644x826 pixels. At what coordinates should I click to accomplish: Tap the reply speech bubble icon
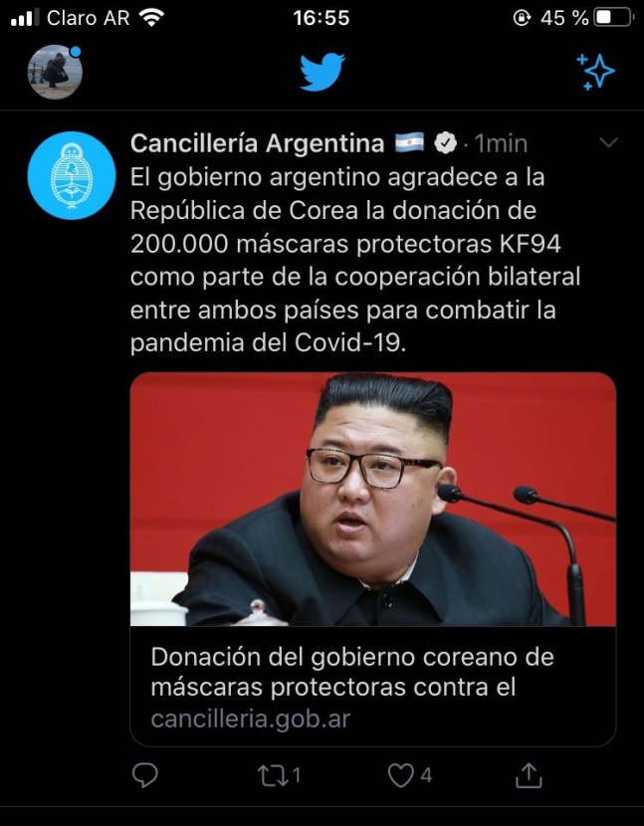[144, 775]
